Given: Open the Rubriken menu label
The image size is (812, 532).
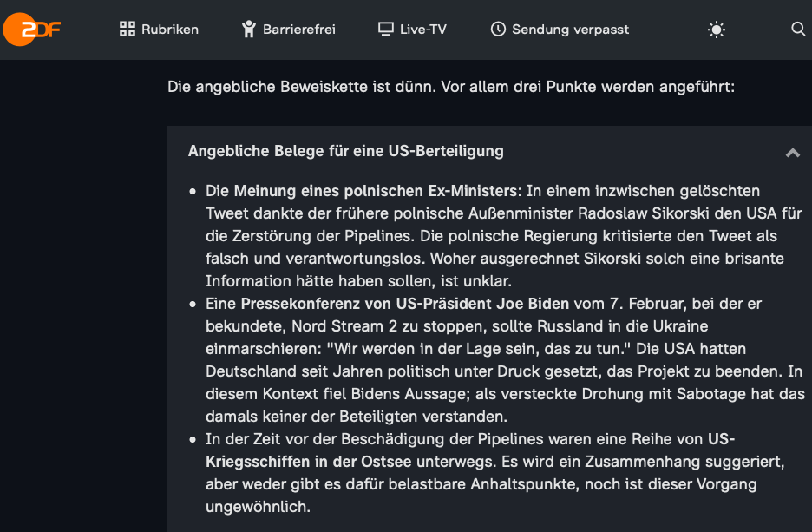Looking at the screenshot, I should click(170, 30).
